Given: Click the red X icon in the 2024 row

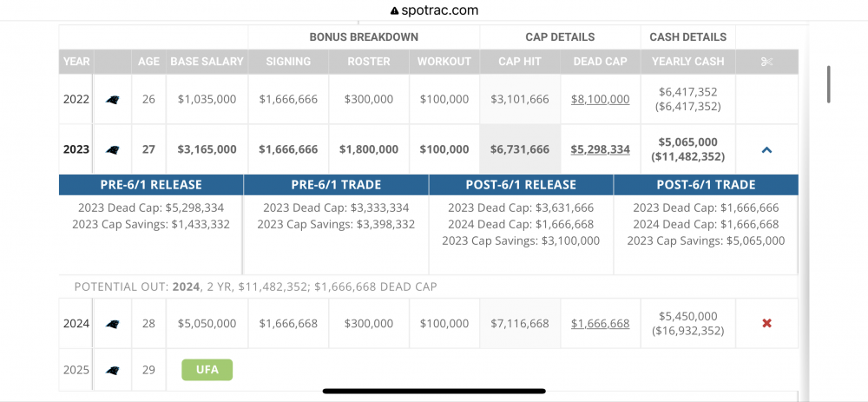Looking at the screenshot, I should pyautogui.click(x=766, y=324).
